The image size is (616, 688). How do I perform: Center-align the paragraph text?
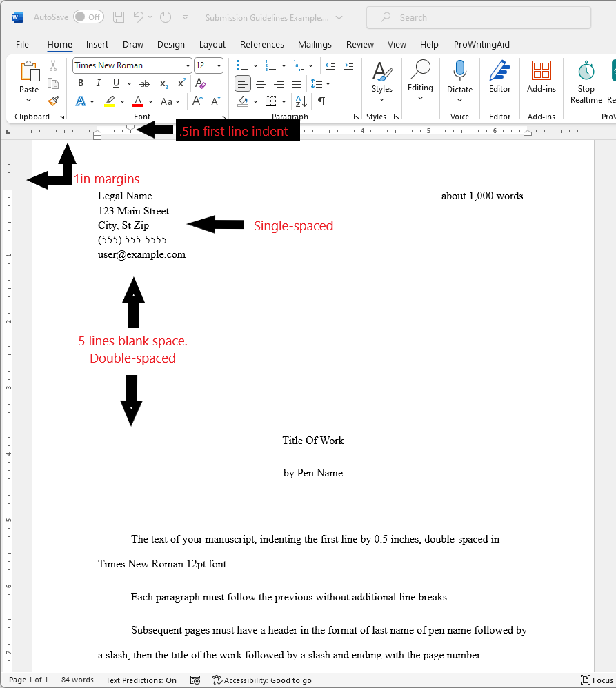pos(261,83)
